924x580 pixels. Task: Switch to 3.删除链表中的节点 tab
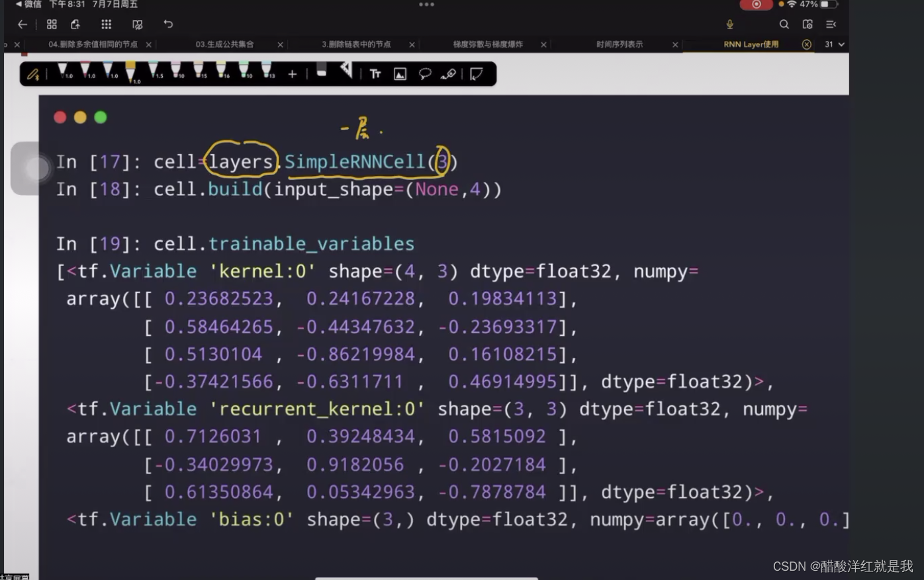356,44
